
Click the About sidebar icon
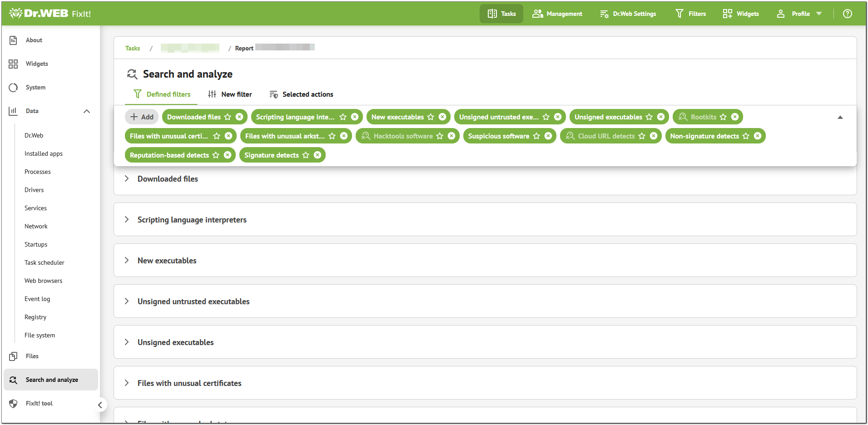point(13,40)
